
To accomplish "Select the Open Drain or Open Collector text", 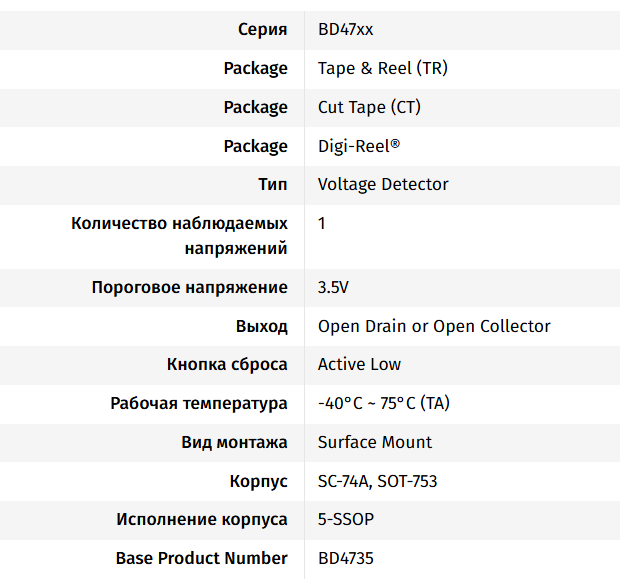I will (434, 327).
